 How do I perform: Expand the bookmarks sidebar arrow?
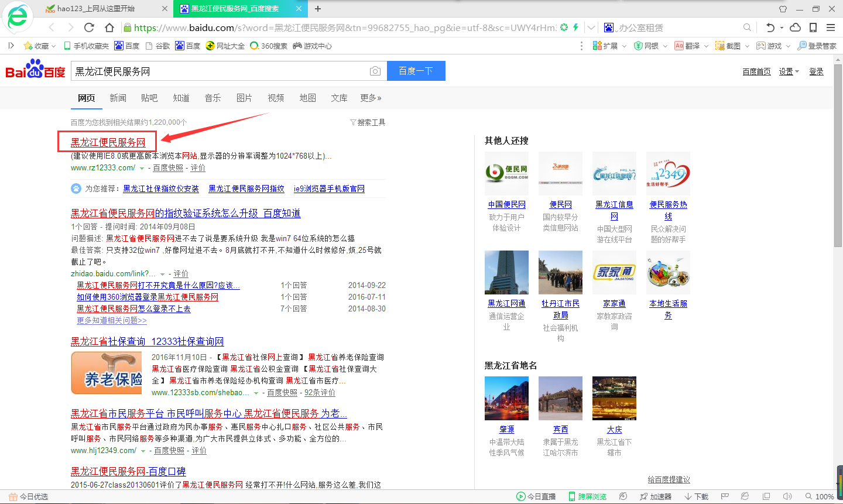pos(11,46)
